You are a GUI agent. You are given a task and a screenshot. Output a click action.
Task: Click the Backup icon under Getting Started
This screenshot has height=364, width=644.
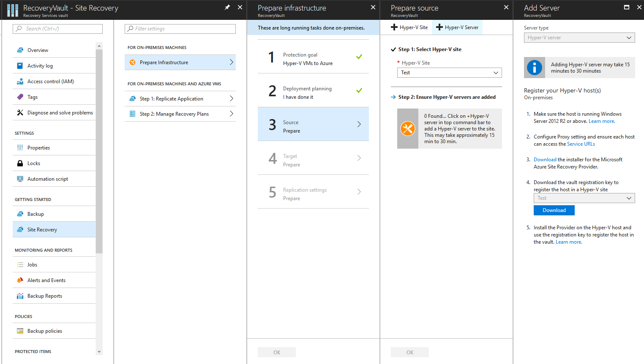(20, 214)
